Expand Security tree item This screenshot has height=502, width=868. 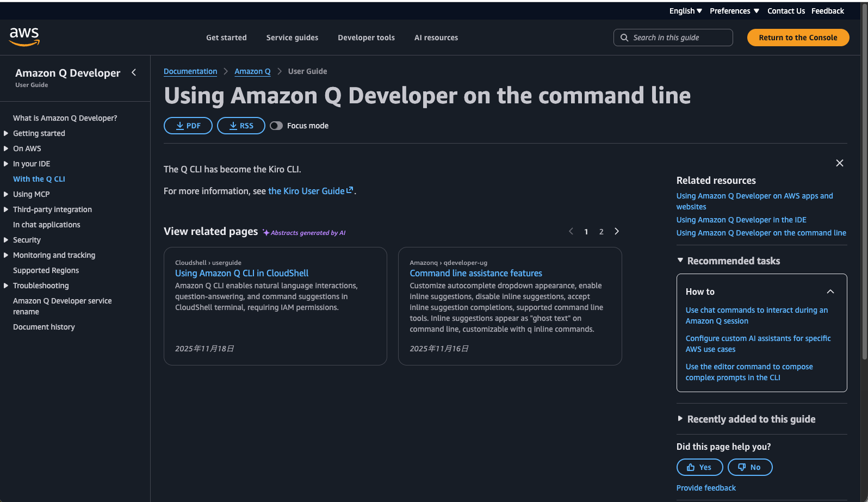click(6, 240)
